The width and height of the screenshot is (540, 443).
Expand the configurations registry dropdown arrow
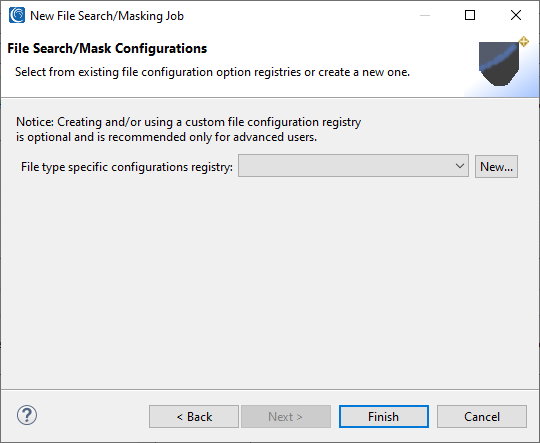point(459,166)
